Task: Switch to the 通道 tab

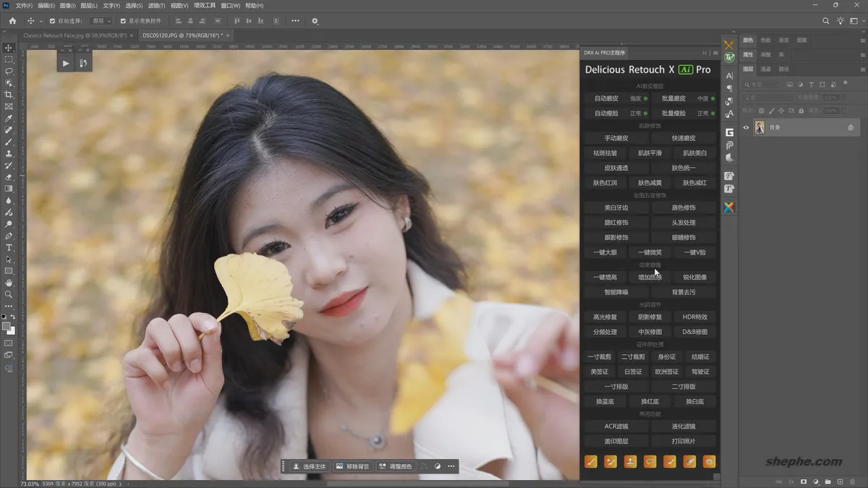Action: click(x=767, y=69)
